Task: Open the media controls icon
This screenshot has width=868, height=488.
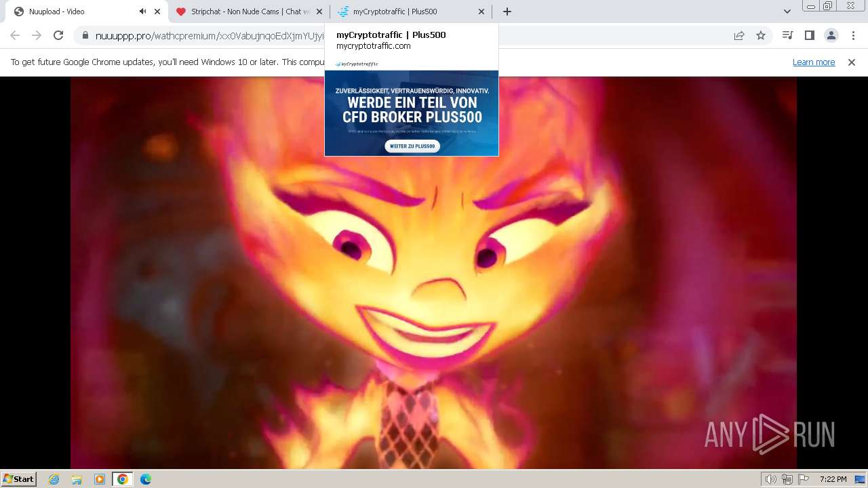Action: (787, 35)
